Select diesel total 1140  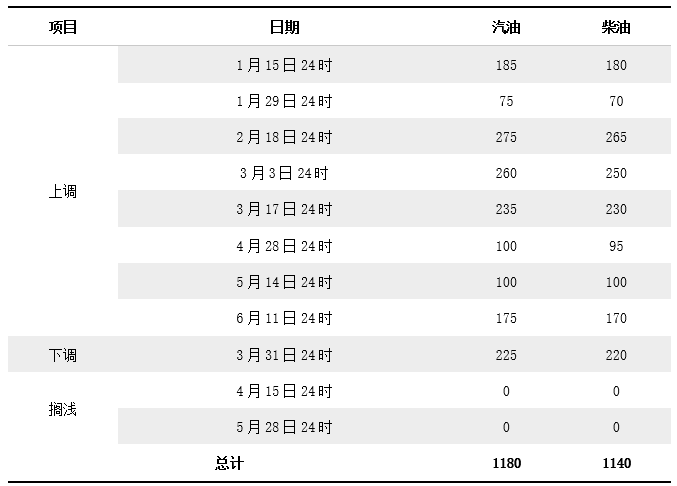pos(617,463)
